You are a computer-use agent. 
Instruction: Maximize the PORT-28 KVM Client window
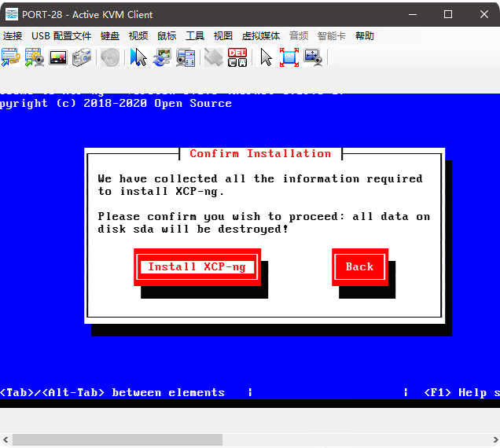[x=448, y=14]
